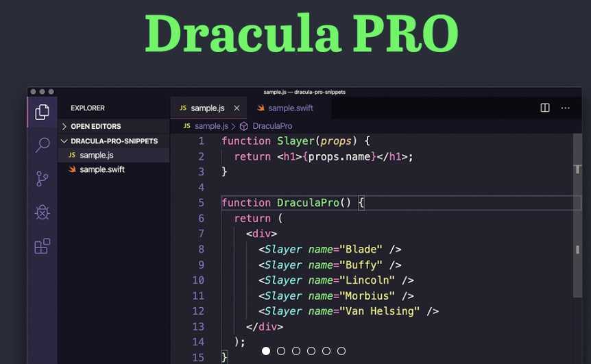Screen dimensions: 591x364
Task: Open sample.swift in the file explorer
Action: (102, 169)
